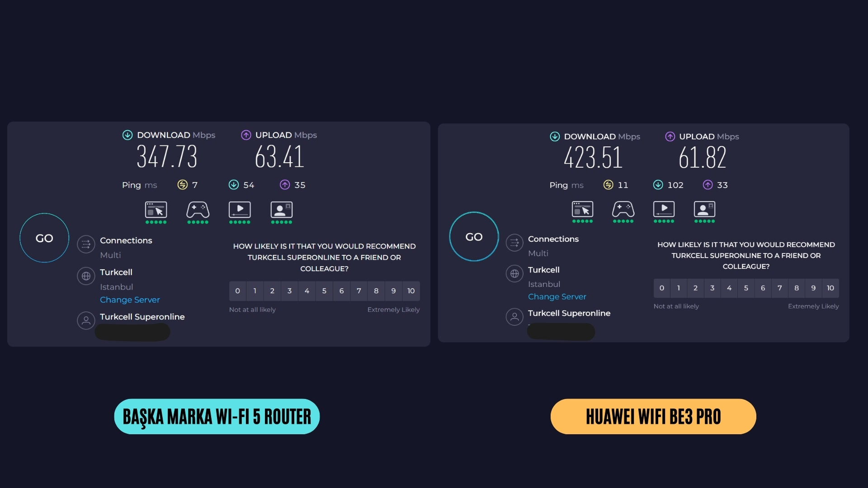Click the user ISP icon in left panel

click(86, 320)
